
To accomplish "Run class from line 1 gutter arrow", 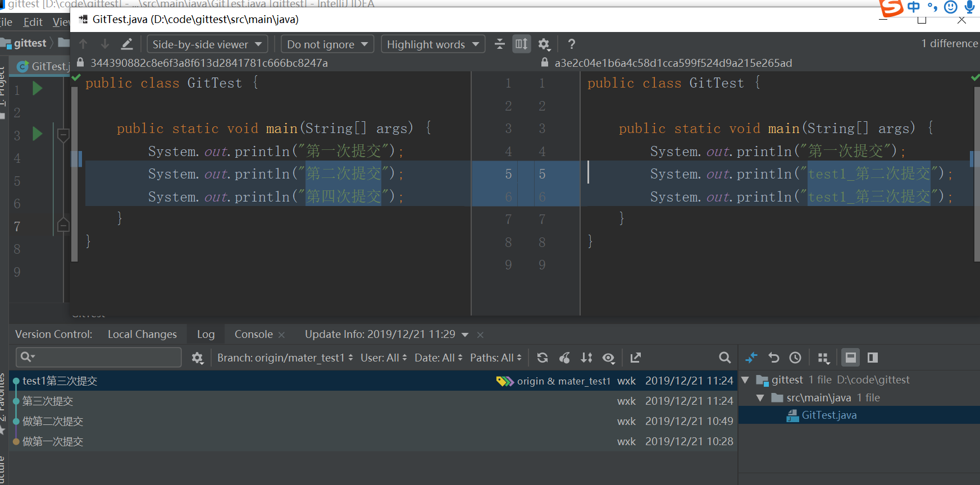I will [x=38, y=89].
